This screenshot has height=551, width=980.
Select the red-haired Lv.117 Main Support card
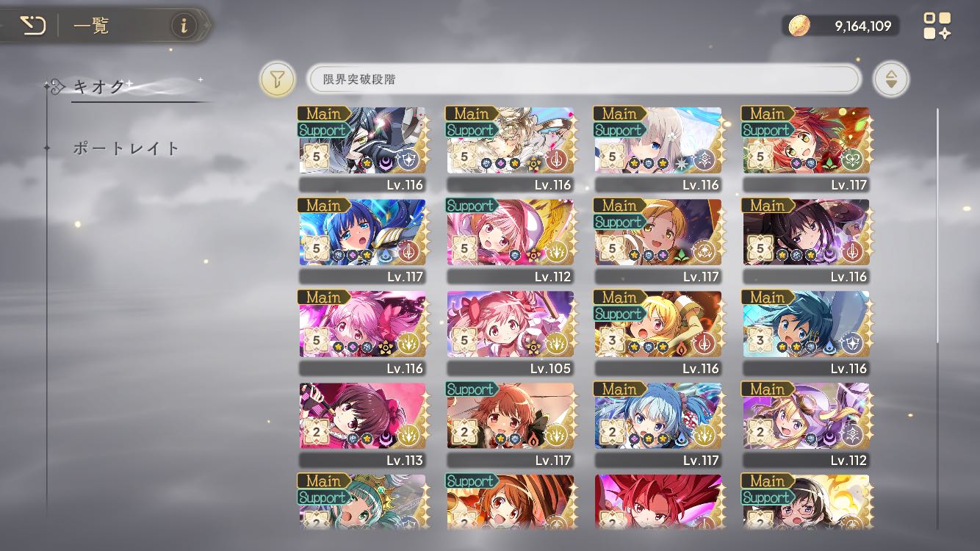point(806,149)
